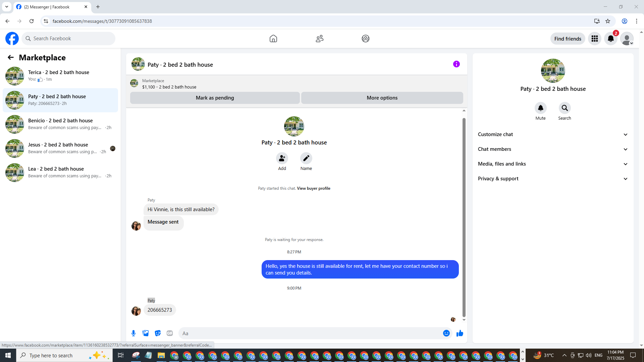Viewport: 644px width, 362px height.
Task: Open the Facebook menu grid icon
Action: coord(595,39)
